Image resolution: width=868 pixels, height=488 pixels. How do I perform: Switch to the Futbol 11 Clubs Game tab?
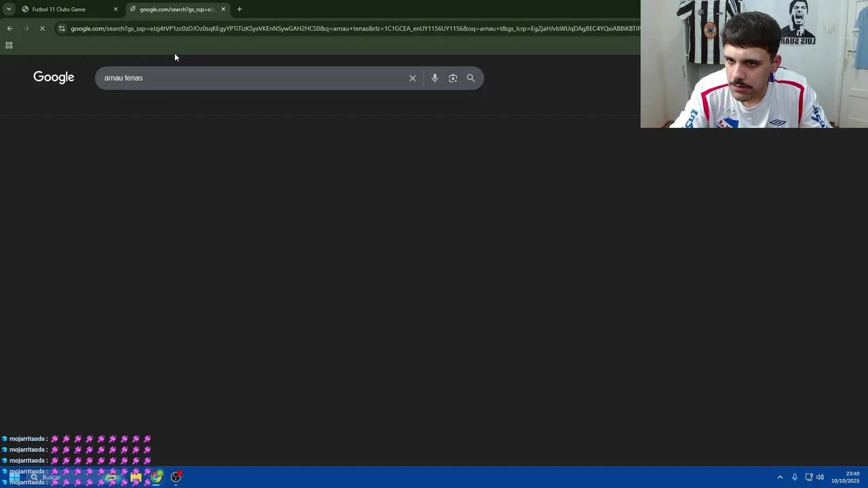[x=69, y=9]
